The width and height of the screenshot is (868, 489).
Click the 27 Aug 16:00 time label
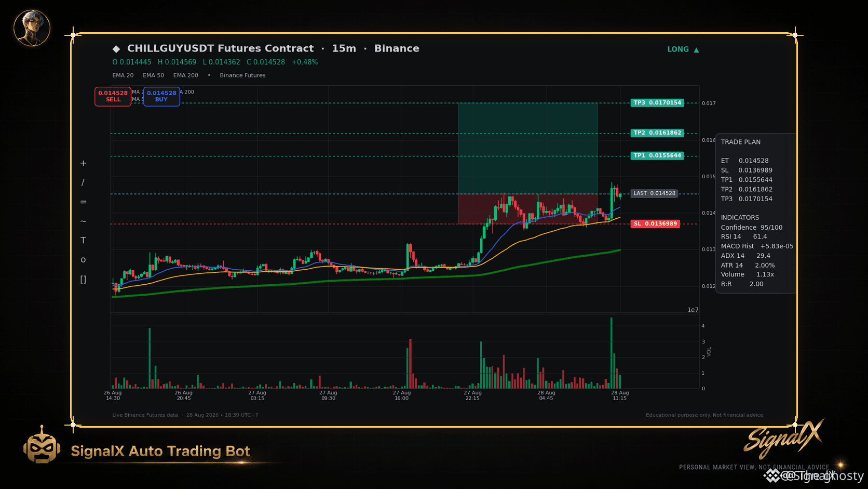coord(401,395)
